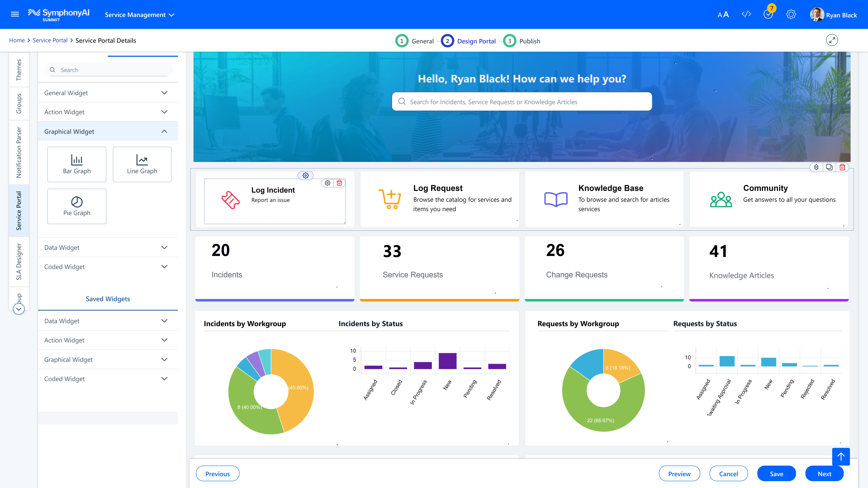Open Service Management module dropdown
The image size is (868, 488).
139,15
